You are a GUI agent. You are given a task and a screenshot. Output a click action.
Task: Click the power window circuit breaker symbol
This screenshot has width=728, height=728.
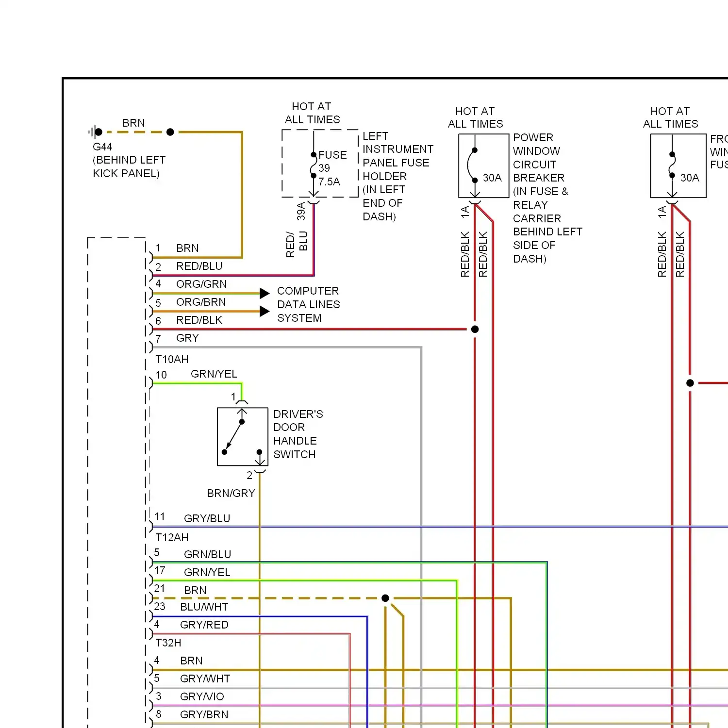coord(483,166)
